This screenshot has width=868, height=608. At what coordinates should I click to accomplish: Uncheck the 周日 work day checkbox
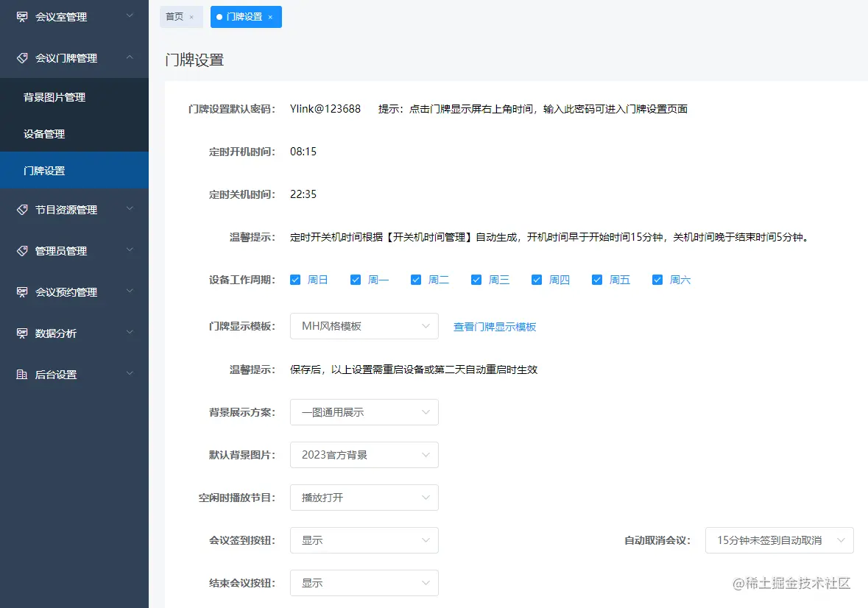pos(294,279)
